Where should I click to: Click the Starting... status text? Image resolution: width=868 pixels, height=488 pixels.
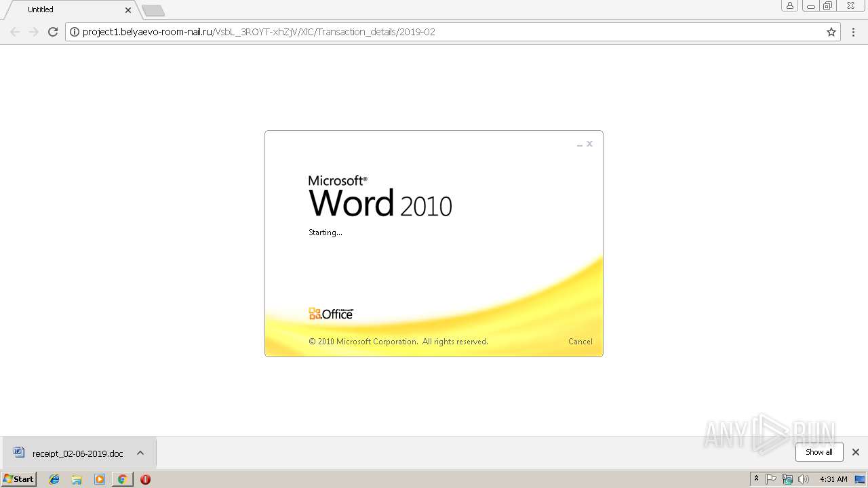pos(325,232)
